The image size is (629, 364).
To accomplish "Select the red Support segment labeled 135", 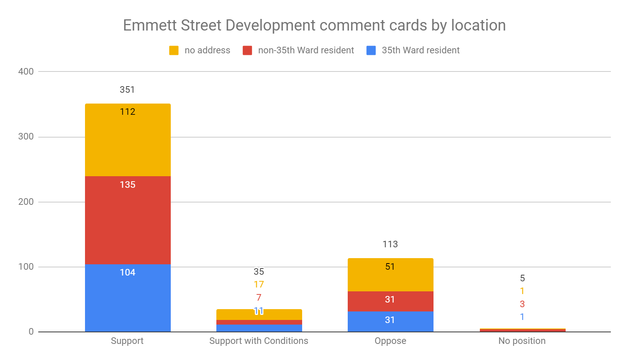I will click(x=127, y=220).
